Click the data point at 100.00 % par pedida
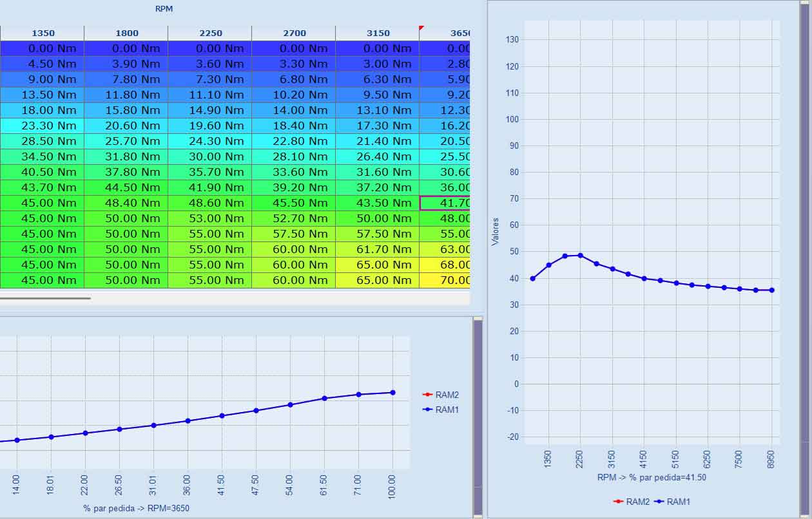Screen dimensions: 812x519 (392, 392)
